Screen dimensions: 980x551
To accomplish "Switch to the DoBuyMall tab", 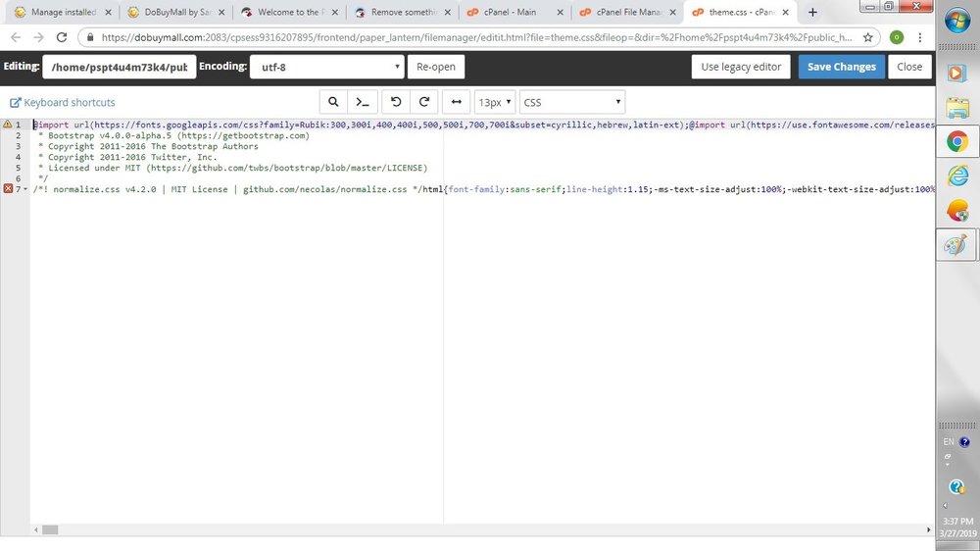I will (175, 12).
